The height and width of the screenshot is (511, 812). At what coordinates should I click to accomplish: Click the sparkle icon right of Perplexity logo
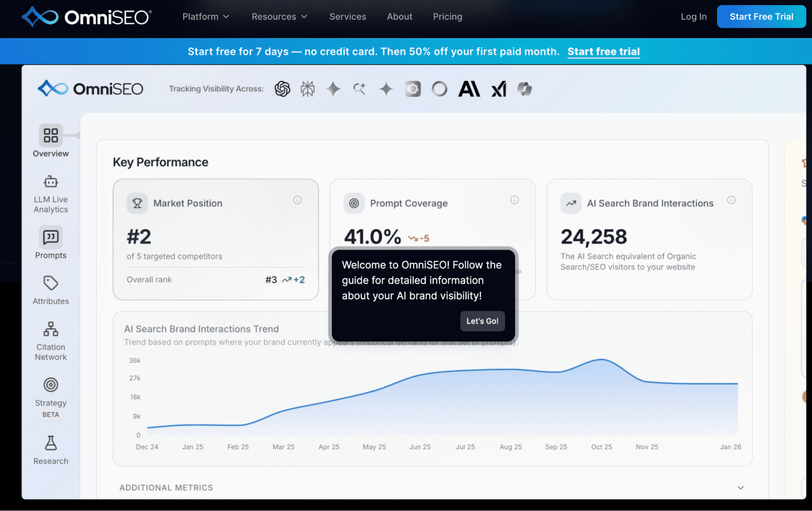coord(334,89)
